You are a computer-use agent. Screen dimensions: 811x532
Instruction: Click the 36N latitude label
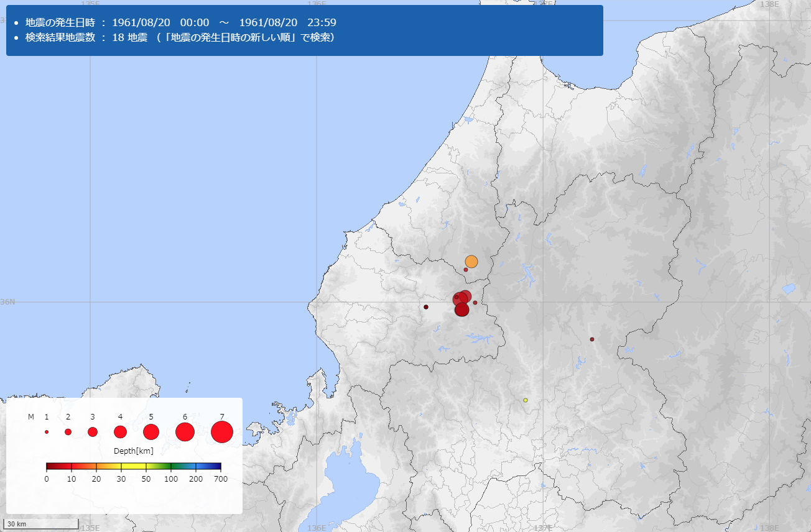coord(7,302)
